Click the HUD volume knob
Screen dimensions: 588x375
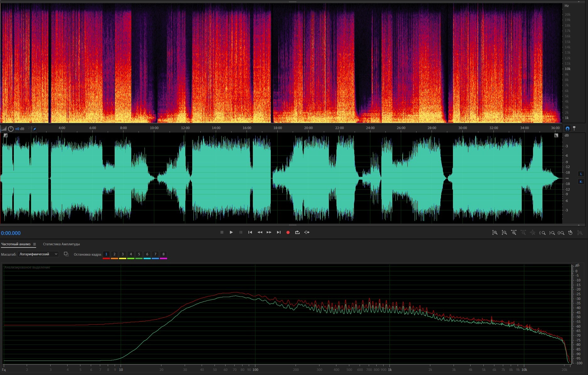coord(11,129)
